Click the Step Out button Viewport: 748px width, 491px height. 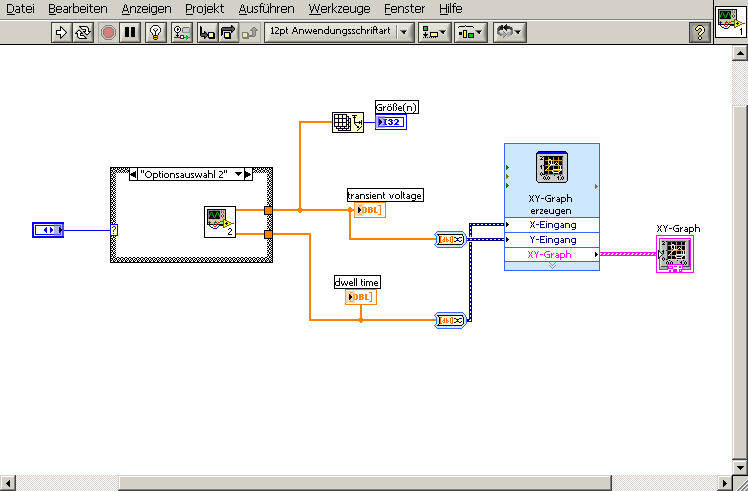[x=249, y=32]
